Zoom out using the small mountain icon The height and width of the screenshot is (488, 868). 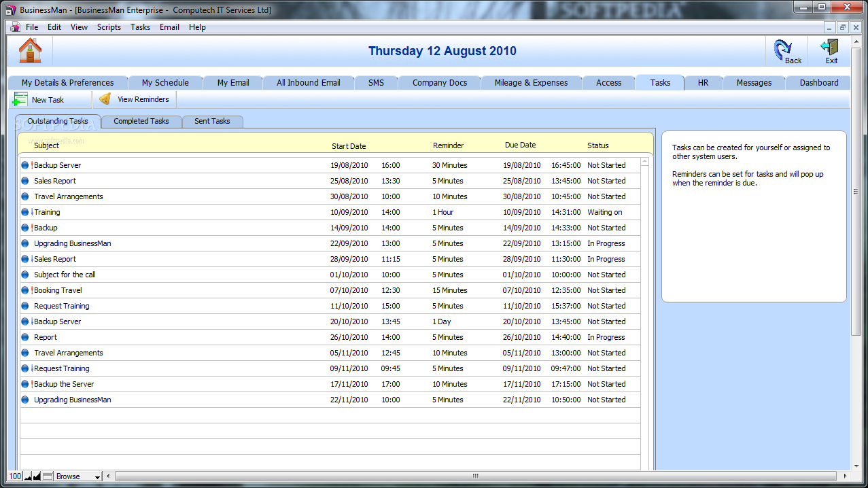(28, 476)
